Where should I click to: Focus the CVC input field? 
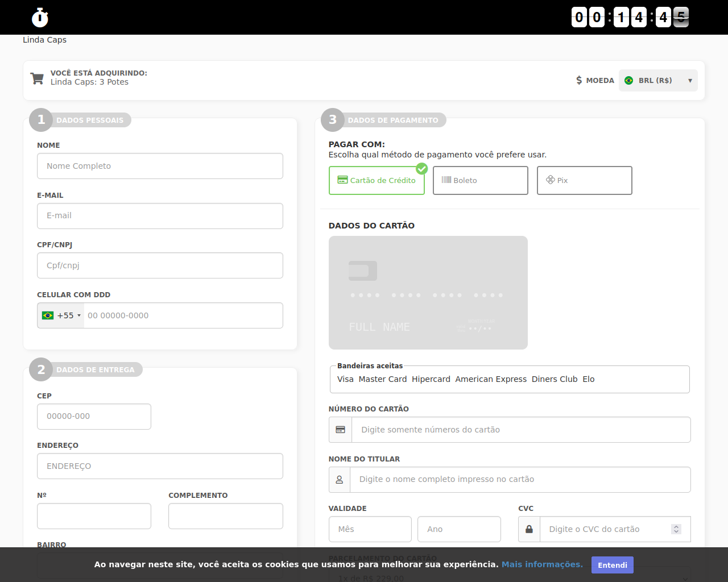pos(615,529)
